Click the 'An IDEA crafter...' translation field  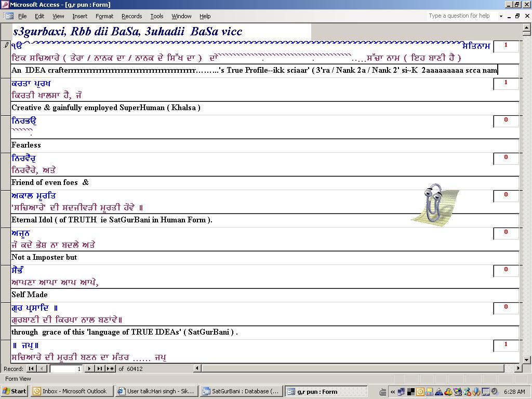tap(265, 71)
